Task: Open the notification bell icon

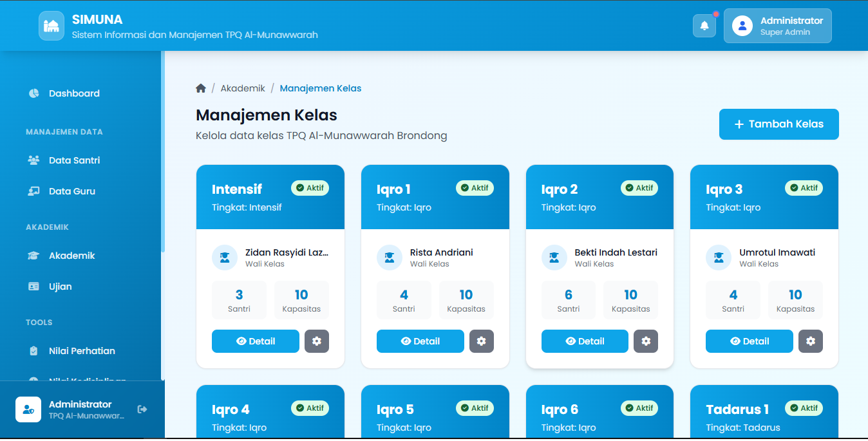Action: (x=704, y=26)
